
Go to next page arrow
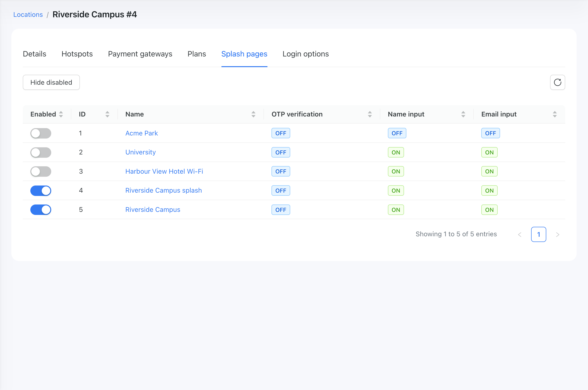557,235
